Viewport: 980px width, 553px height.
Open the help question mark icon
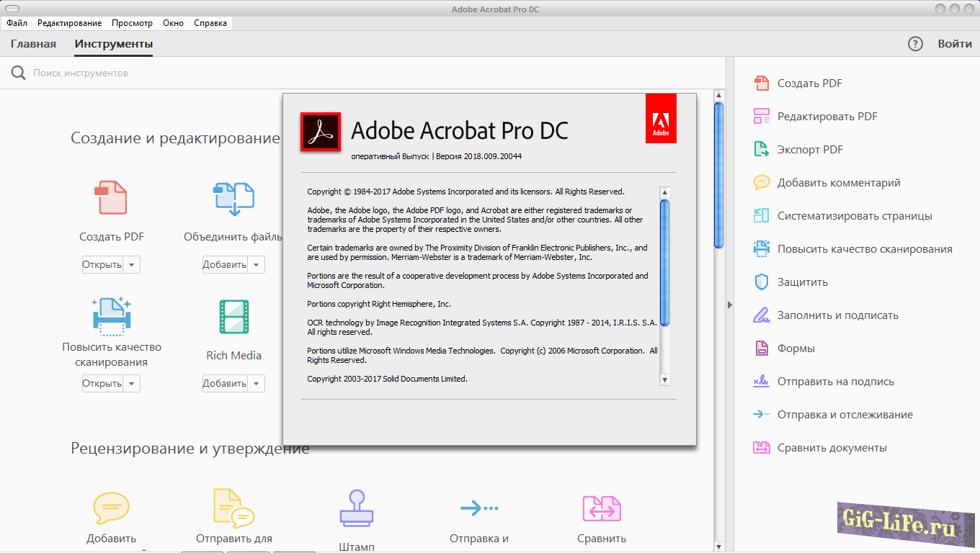pyautogui.click(x=915, y=44)
